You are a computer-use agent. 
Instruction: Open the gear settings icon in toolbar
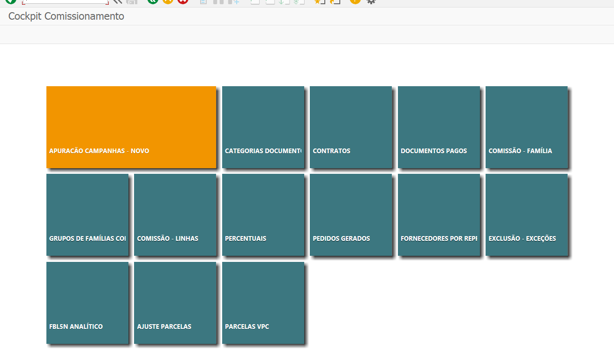[371, 1]
